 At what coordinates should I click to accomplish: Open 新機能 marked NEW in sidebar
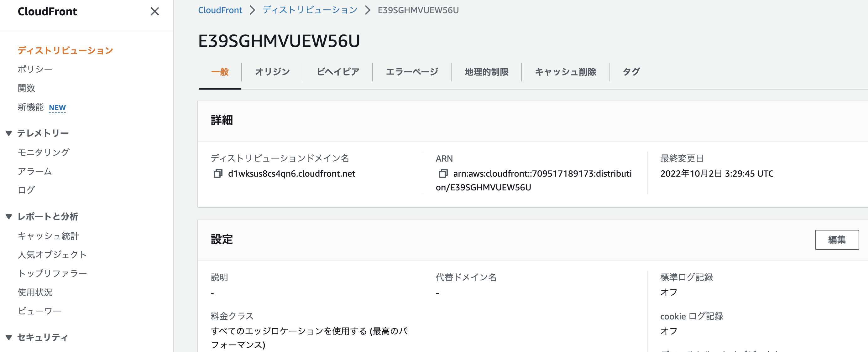tap(30, 107)
